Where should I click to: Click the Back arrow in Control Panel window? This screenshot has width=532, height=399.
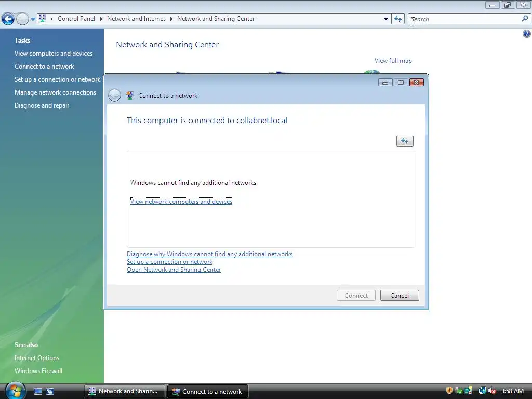tap(8, 19)
